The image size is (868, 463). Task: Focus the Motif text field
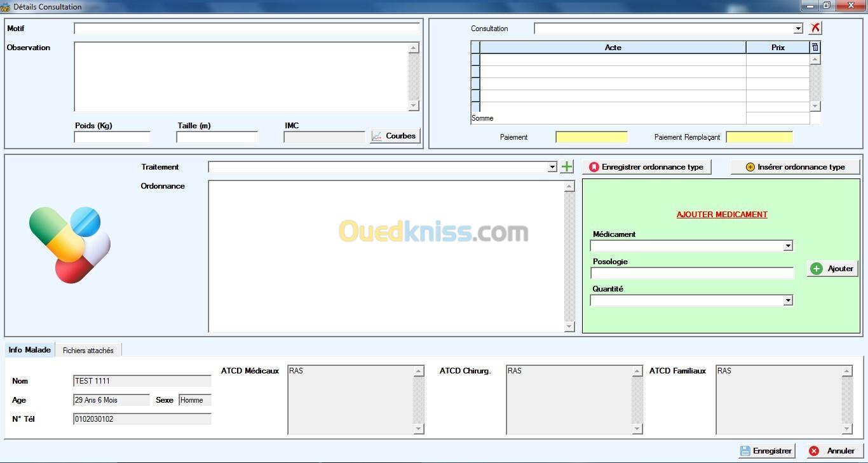click(247, 29)
